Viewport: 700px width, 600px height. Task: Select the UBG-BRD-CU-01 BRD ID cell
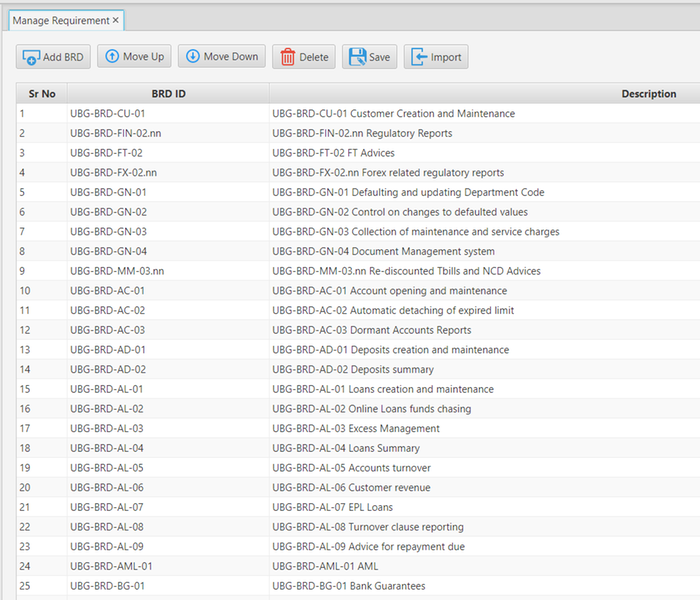(x=107, y=114)
